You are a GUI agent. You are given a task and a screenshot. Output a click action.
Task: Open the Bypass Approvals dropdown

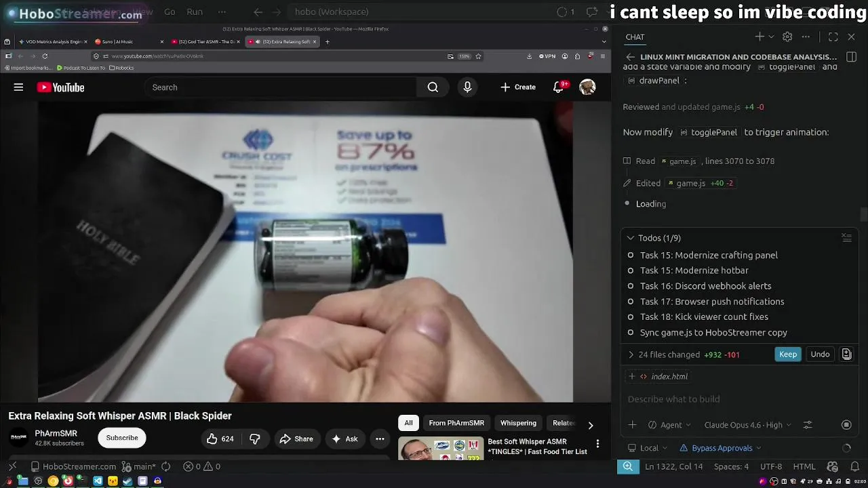(720, 448)
